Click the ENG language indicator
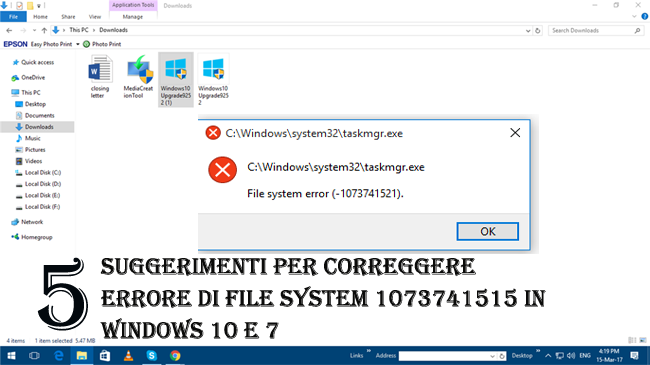The image size is (650, 365). coord(585,356)
